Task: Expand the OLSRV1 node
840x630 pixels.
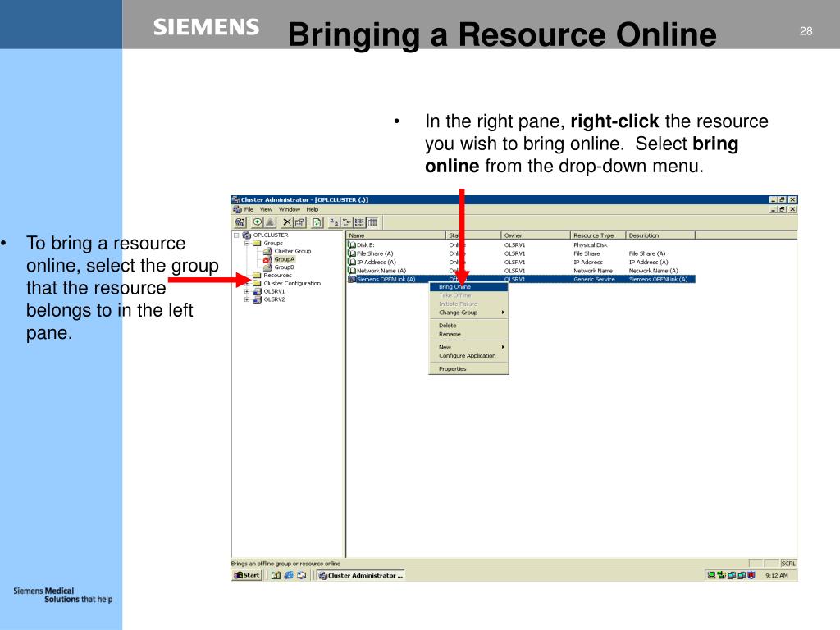Action: (247, 292)
